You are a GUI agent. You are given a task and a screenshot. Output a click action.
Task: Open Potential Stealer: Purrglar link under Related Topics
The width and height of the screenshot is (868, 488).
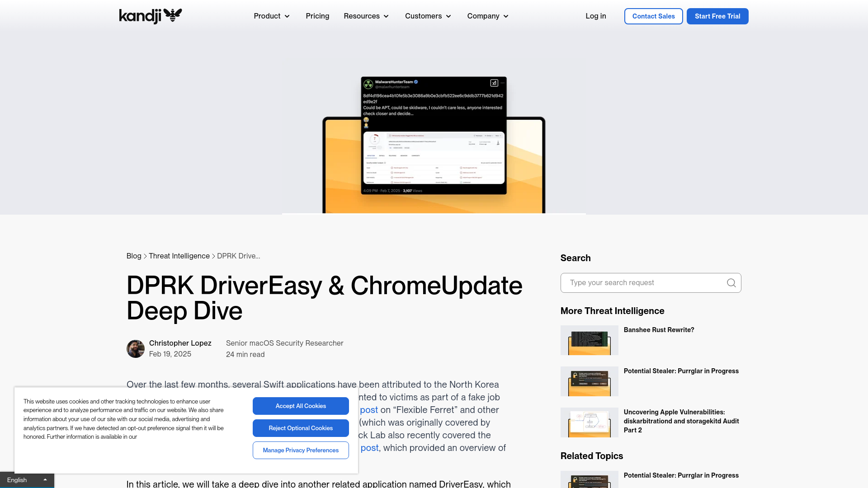click(681, 475)
